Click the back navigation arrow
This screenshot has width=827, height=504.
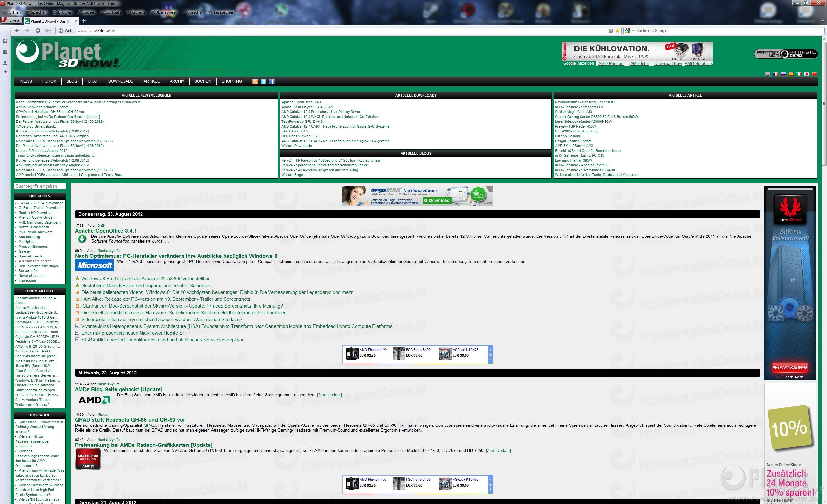click(x=17, y=31)
